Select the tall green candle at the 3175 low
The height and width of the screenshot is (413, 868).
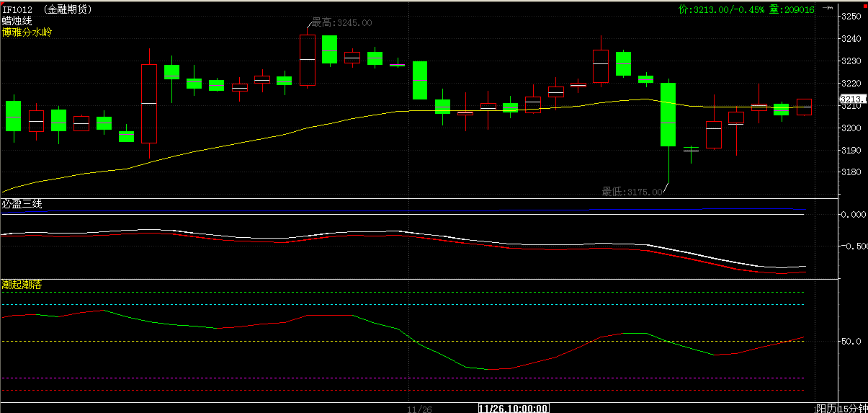coord(668,115)
